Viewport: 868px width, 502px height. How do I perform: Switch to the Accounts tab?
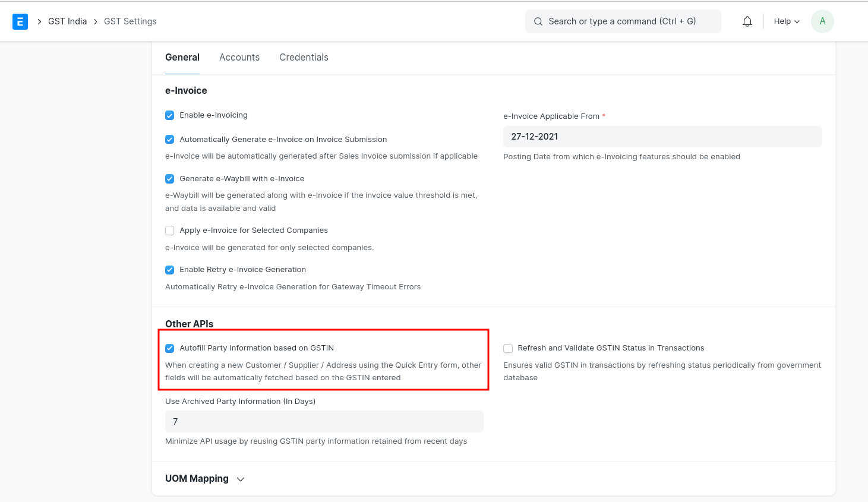pos(239,58)
